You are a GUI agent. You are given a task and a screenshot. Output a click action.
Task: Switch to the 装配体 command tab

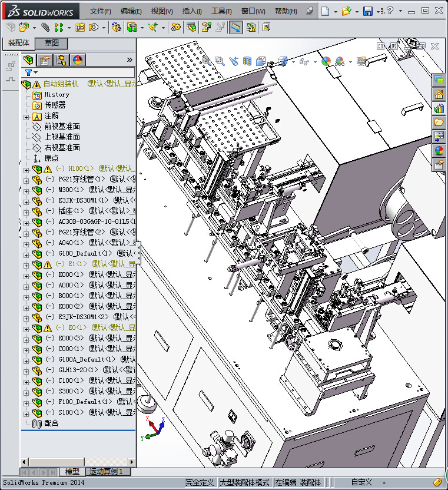[19, 43]
